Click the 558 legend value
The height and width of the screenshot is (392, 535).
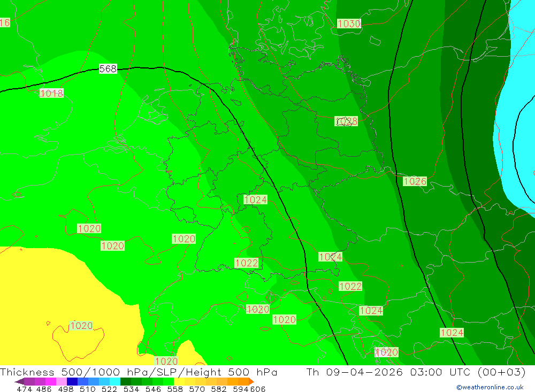(x=175, y=389)
